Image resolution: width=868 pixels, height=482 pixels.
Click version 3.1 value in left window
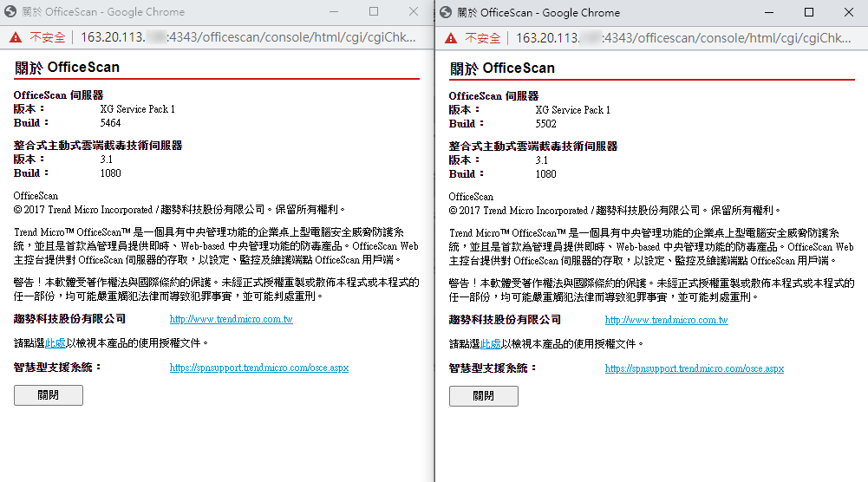[107, 160]
